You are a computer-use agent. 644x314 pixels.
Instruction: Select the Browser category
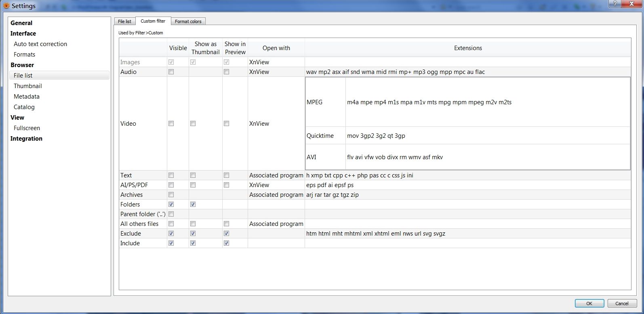tap(22, 65)
